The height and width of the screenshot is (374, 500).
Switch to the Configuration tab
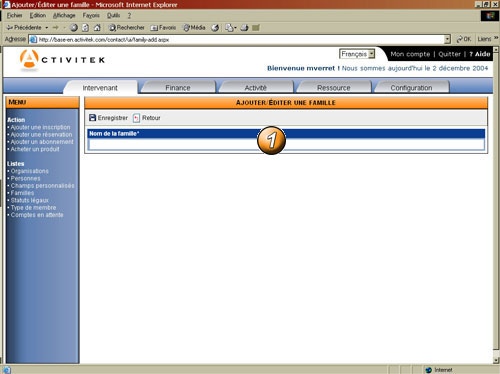click(411, 88)
